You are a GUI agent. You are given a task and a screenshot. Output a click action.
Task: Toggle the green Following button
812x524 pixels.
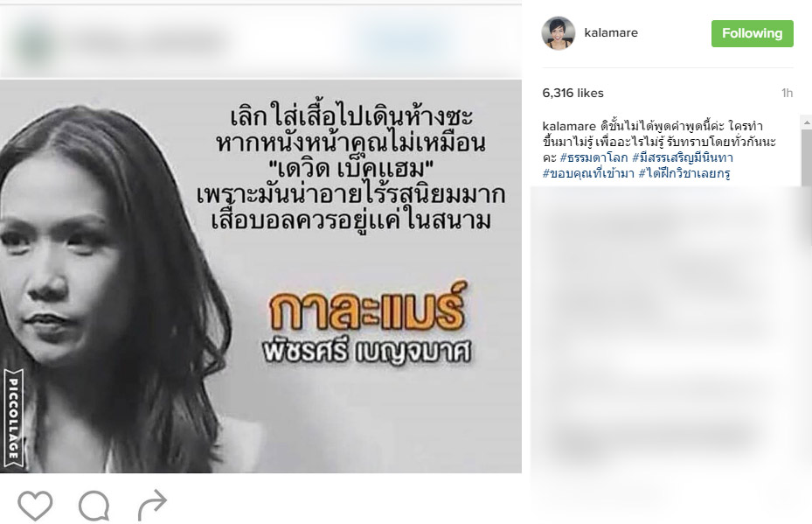pyautogui.click(x=752, y=34)
